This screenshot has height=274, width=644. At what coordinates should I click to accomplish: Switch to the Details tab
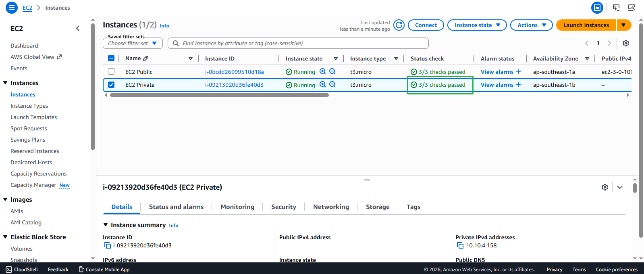pyautogui.click(x=122, y=207)
